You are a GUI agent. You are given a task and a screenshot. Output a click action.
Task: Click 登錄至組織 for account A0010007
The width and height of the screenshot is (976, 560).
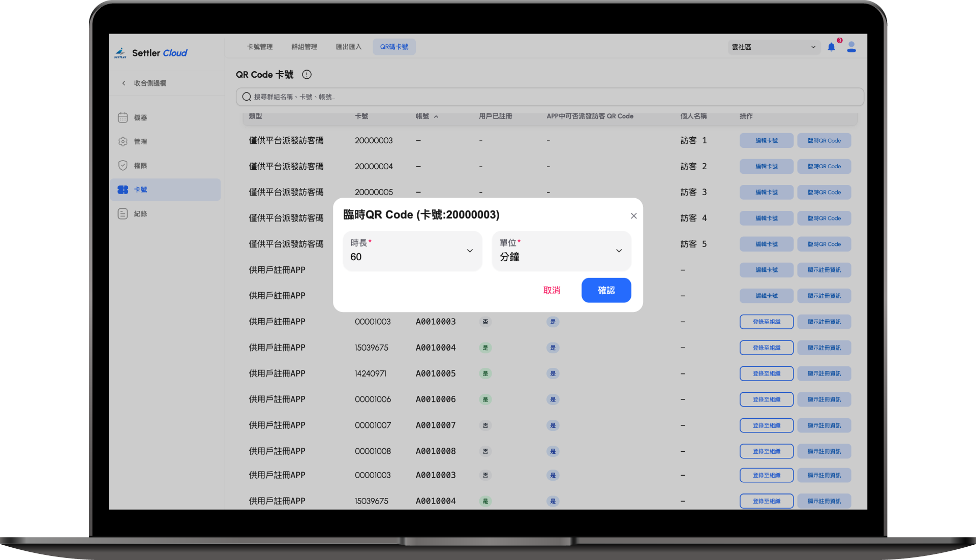coord(767,425)
